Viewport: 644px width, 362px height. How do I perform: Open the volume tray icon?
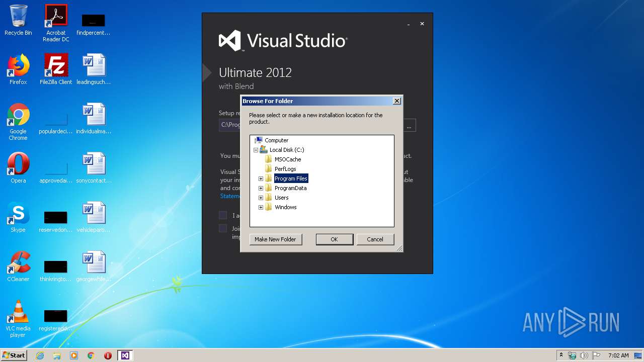point(584,355)
